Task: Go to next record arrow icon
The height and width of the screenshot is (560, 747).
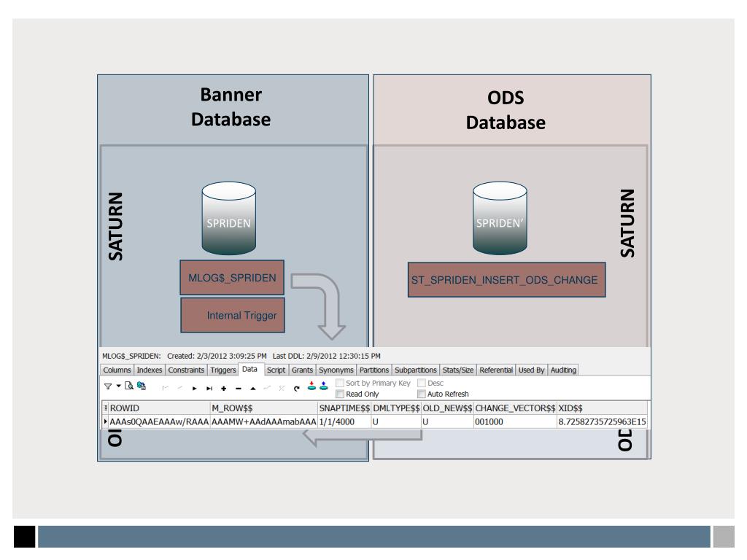Action: coord(194,388)
